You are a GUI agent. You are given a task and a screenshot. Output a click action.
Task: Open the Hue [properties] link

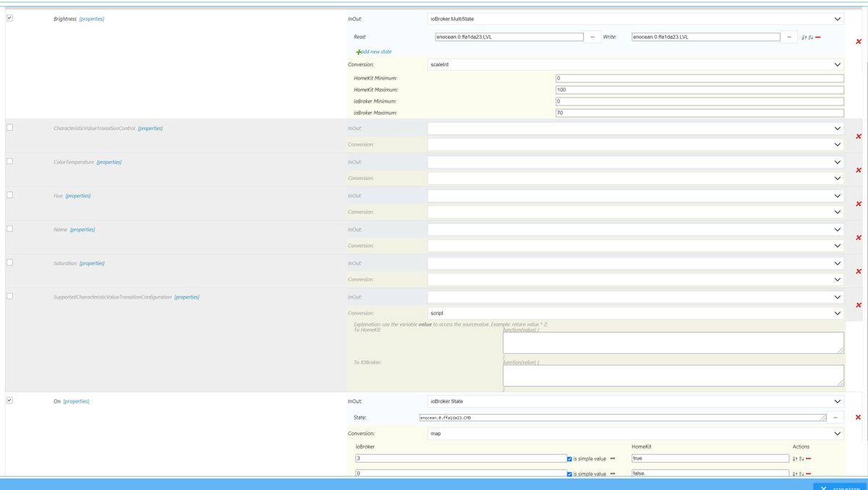(78, 196)
